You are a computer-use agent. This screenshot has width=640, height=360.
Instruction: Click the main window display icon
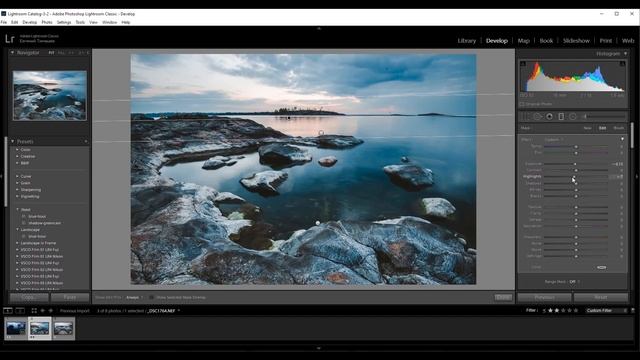tap(8, 311)
